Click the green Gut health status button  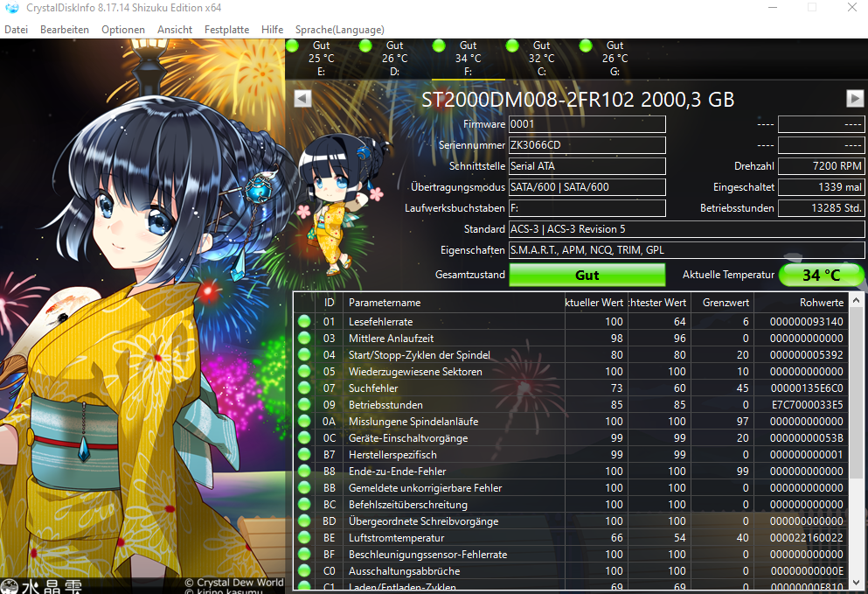pyautogui.click(x=587, y=275)
